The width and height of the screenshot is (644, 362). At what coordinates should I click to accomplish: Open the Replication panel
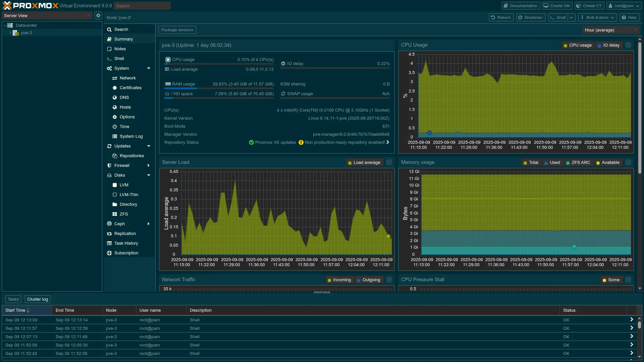click(x=125, y=234)
